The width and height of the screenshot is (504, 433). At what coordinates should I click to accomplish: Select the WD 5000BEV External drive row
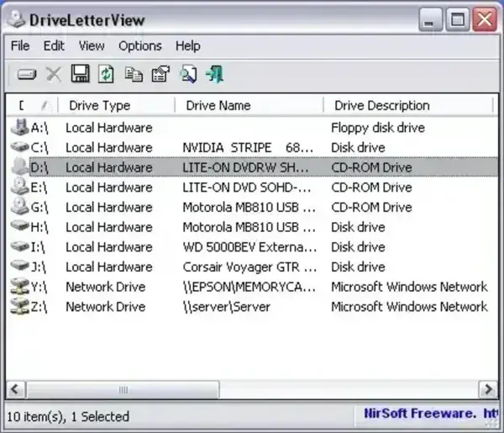pos(249,247)
